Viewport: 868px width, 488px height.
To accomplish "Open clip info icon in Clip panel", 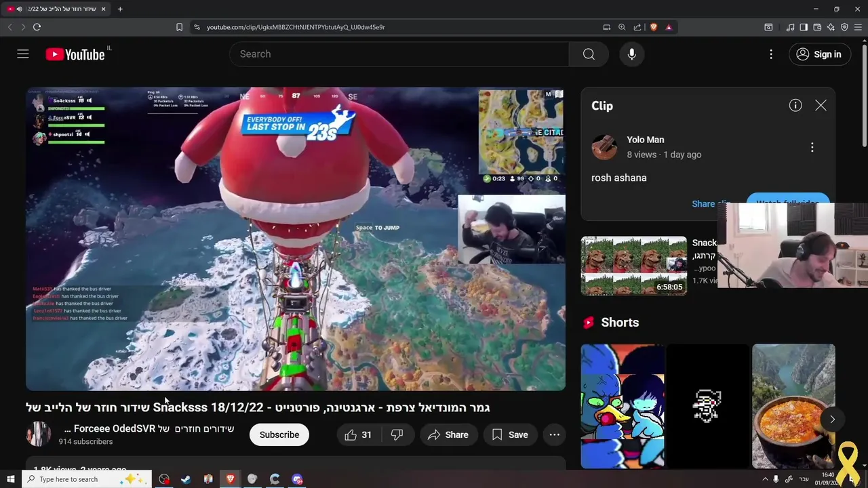I will (795, 105).
